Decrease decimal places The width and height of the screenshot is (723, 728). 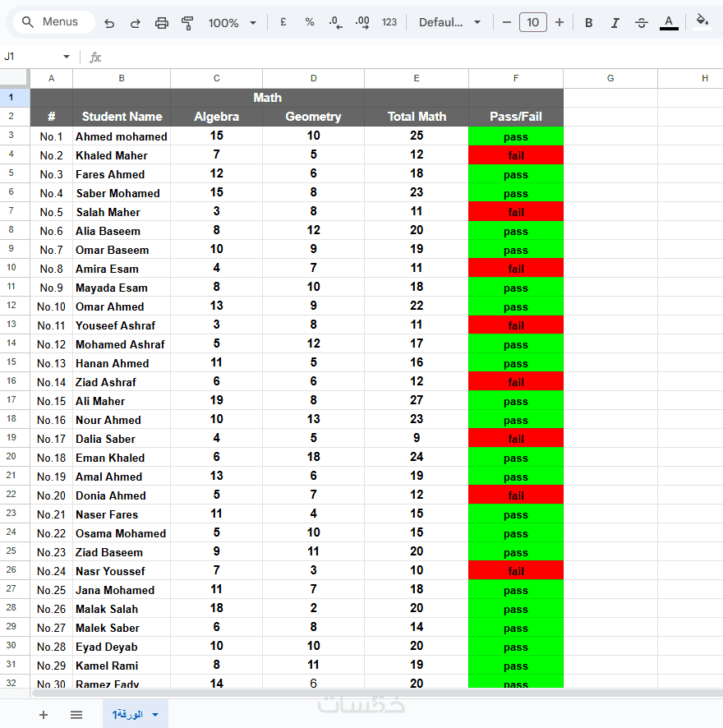(335, 22)
